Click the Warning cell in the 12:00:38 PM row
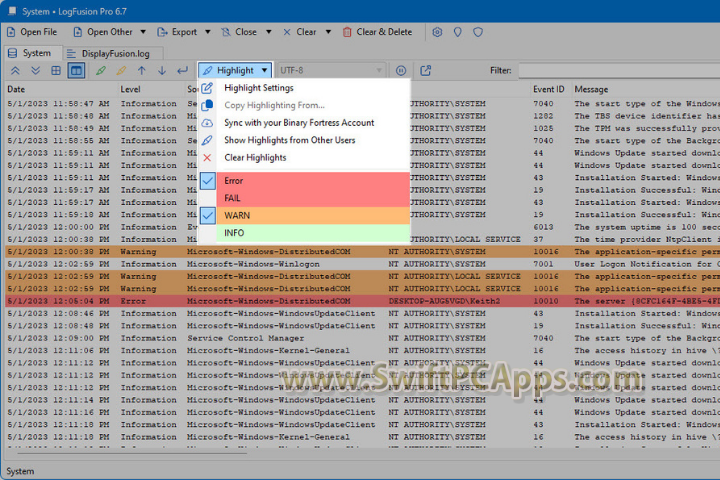Viewport: 720px width, 480px height. coord(138,252)
